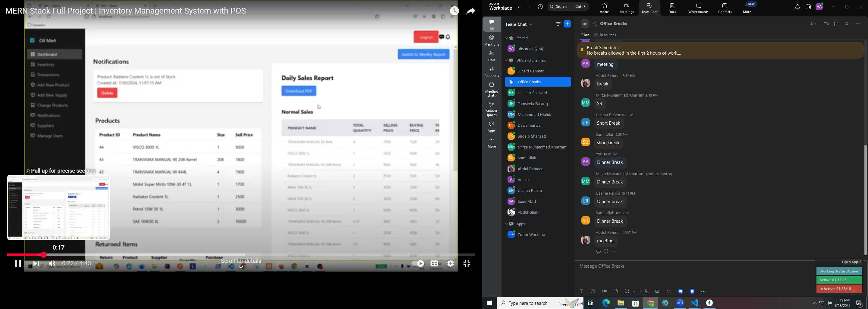This screenshot has width=868, height=309.
Task: Open the More menu with NEW badge
Action: [747, 8]
